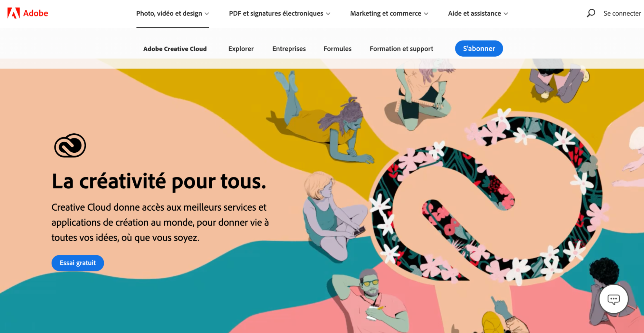Image resolution: width=644 pixels, height=333 pixels.
Task: Start the Essai gratuit trial button
Action: pyautogui.click(x=78, y=263)
